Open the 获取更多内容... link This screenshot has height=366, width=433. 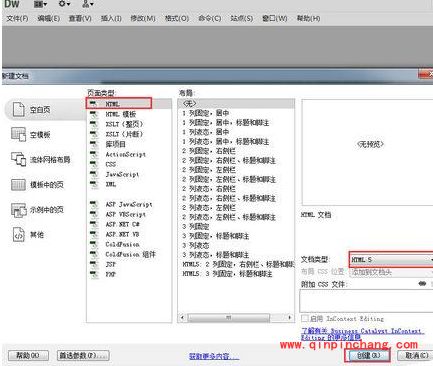(x=214, y=356)
